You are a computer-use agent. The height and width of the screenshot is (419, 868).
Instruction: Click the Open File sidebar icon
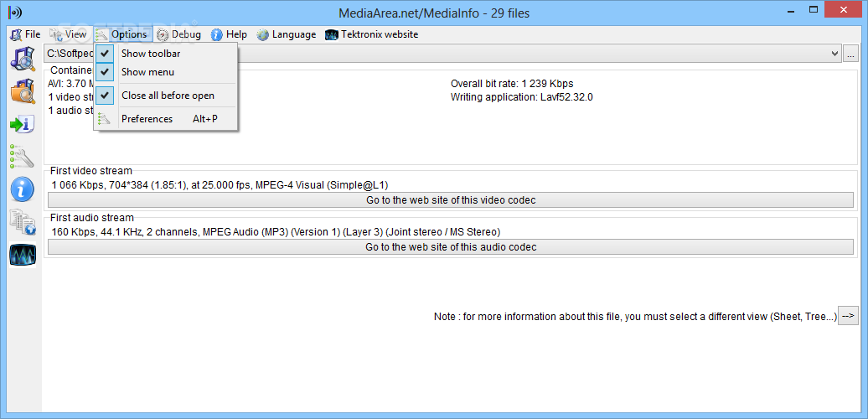(x=23, y=58)
